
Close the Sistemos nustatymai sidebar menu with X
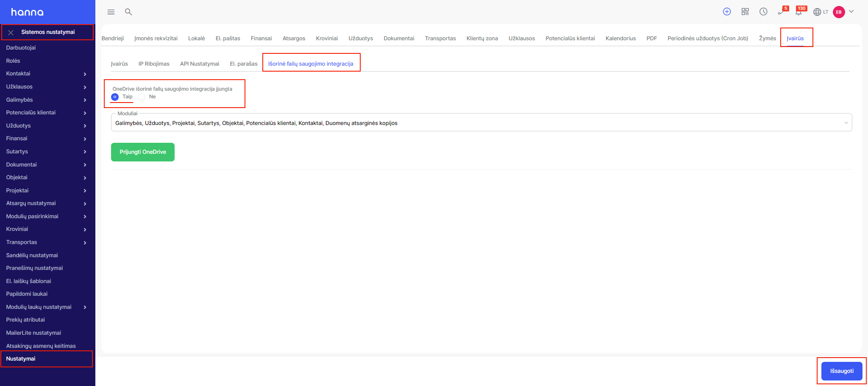click(11, 33)
